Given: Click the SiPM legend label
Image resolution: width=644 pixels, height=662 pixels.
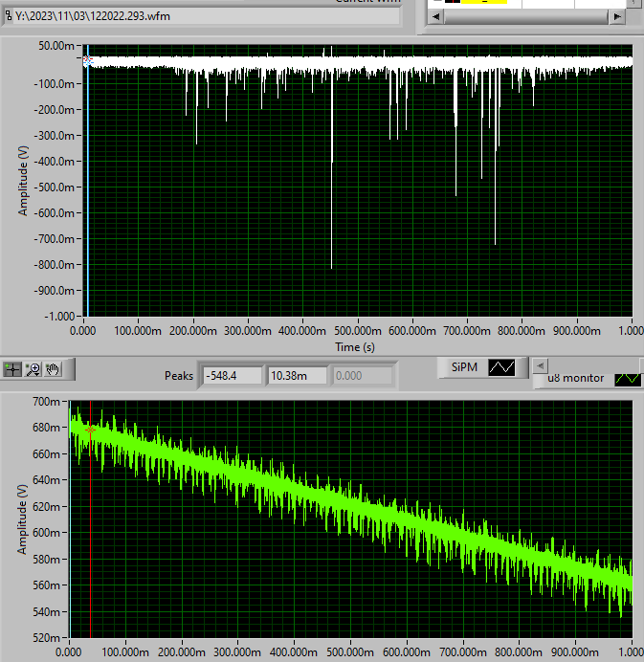Looking at the screenshot, I should (x=464, y=367).
